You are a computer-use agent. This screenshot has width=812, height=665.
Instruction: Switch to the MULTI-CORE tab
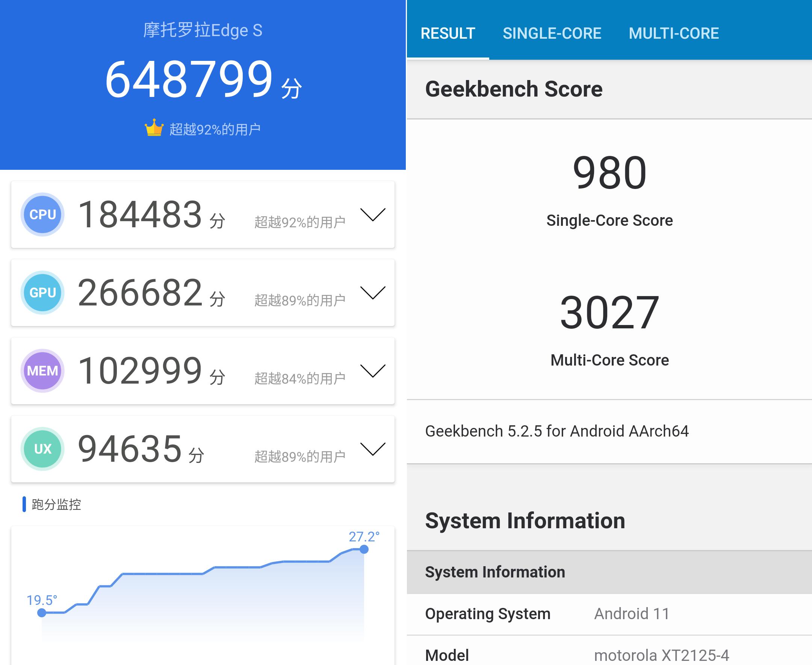[673, 33]
